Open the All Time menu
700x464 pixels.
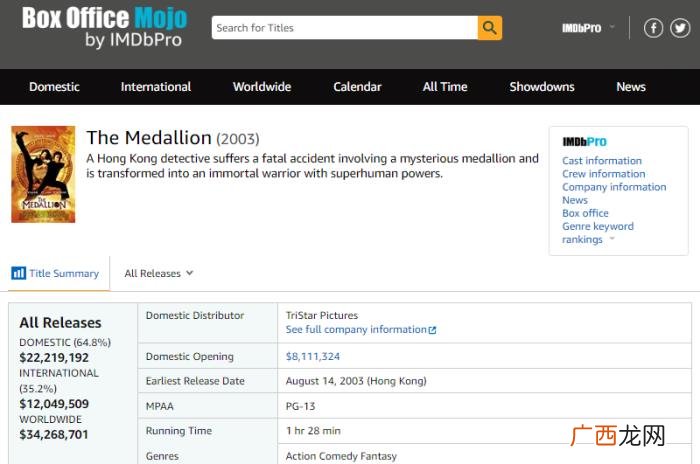(445, 87)
